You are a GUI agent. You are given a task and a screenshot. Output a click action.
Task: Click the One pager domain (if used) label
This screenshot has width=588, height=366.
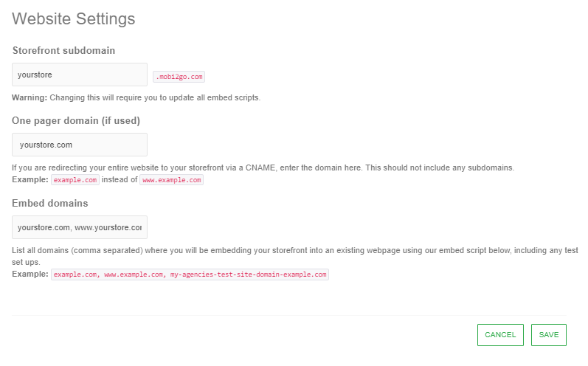[x=76, y=120]
